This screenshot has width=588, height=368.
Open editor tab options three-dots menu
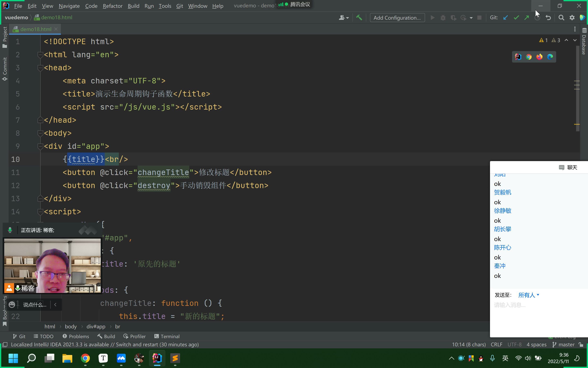[x=575, y=29]
